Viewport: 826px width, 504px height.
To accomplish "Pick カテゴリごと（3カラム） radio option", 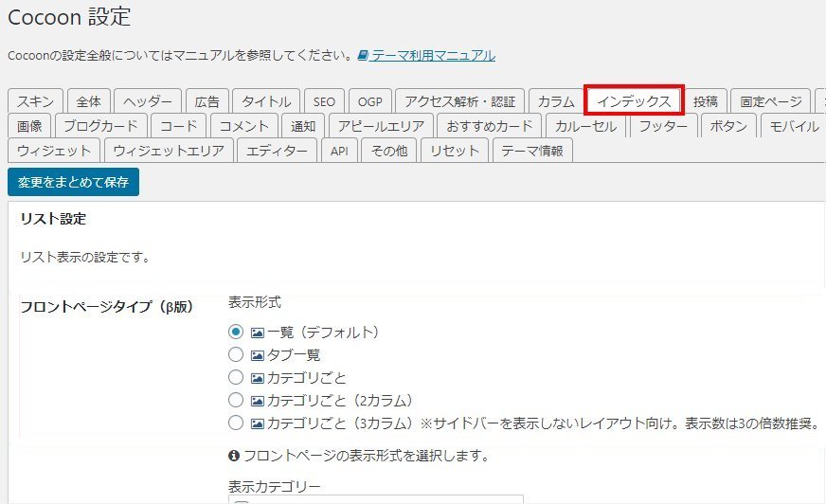I will pyautogui.click(x=236, y=423).
